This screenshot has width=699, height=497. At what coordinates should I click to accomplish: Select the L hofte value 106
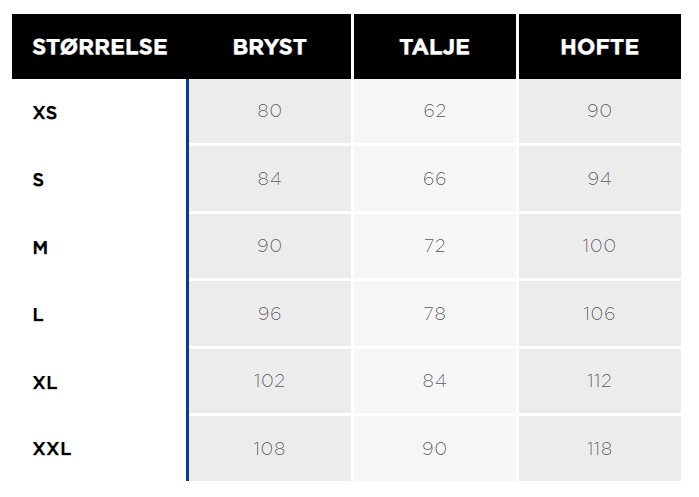[599, 314]
